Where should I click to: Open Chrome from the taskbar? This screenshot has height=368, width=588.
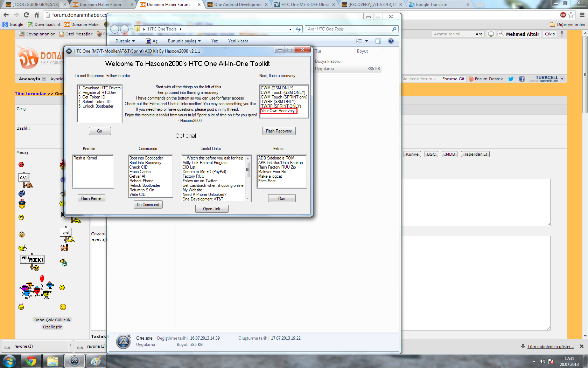(31, 361)
